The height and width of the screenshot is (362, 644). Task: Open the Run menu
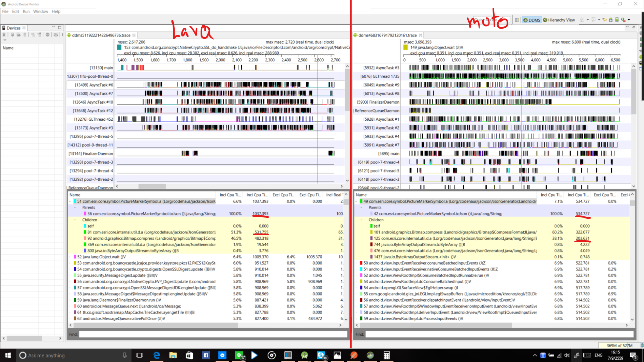(x=26, y=11)
